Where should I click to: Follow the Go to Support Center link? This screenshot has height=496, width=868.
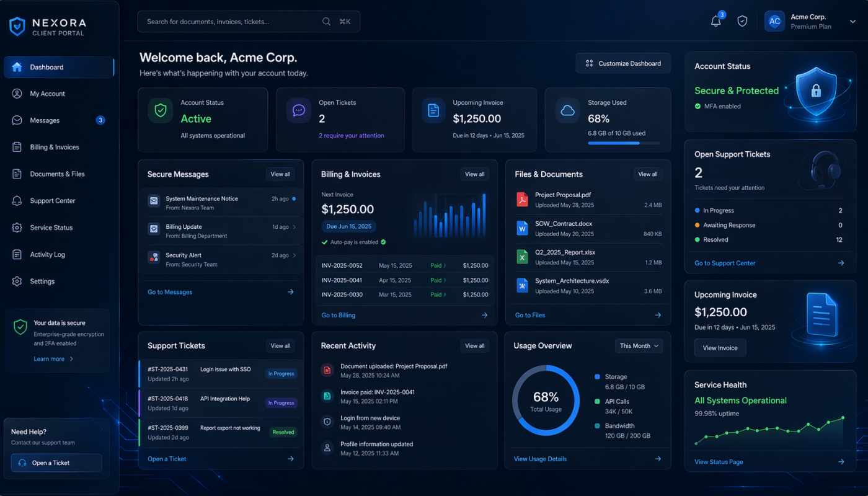click(x=724, y=262)
